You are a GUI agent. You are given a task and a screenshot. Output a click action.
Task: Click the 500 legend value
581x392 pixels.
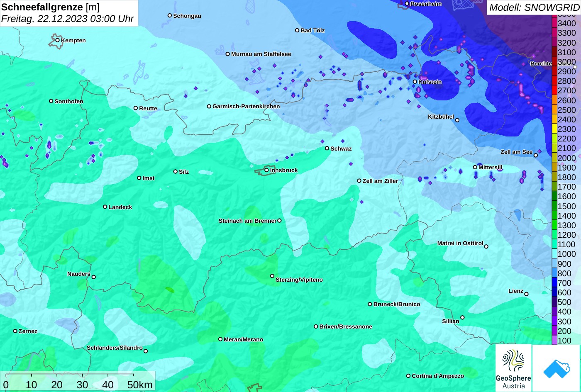(564, 302)
